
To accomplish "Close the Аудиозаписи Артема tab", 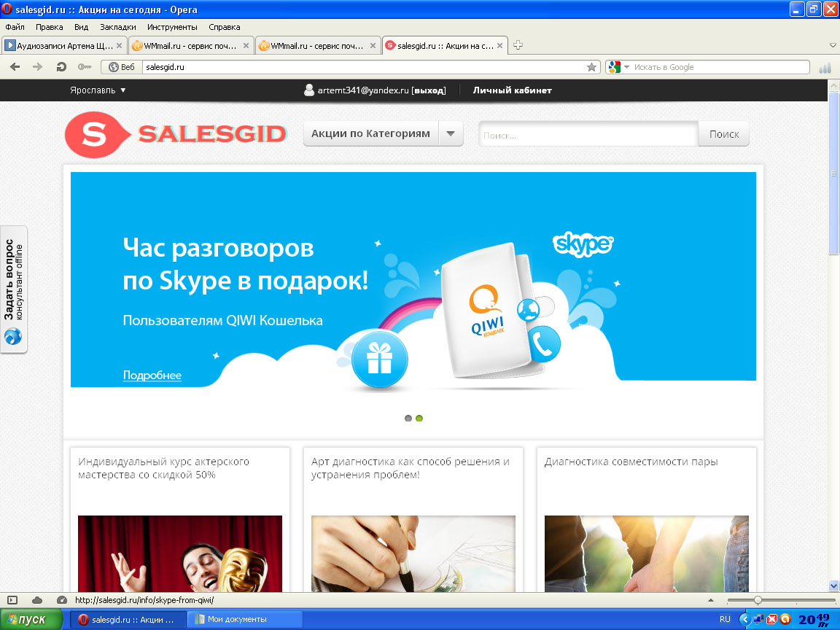I will [x=119, y=45].
